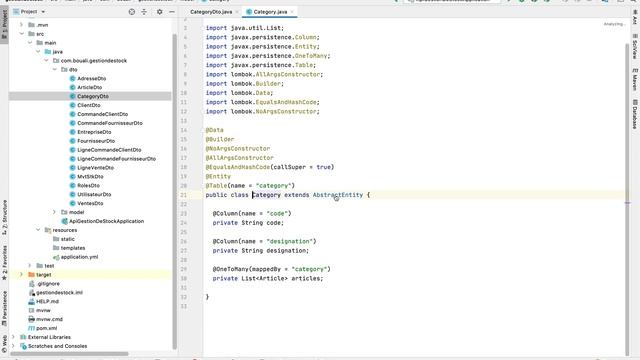Click the Analyzing status indicator in editor
The height and width of the screenshot is (360, 640).
[x=614, y=24]
